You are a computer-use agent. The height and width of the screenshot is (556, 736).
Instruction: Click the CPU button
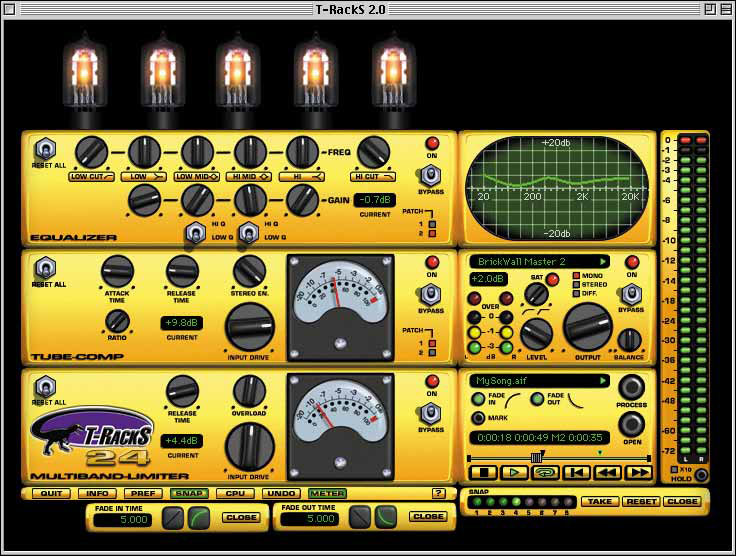tap(235, 494)
